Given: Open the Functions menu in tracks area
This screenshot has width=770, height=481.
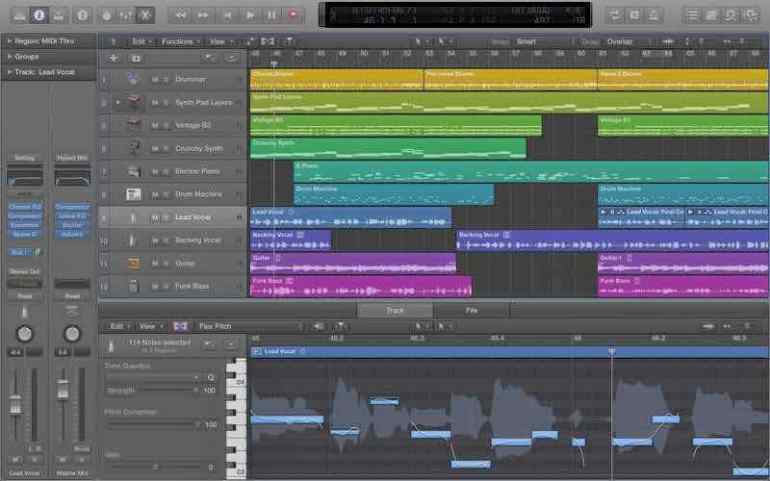Looking at the screenshot, I should pyautogui.click(x=180, y=42).
